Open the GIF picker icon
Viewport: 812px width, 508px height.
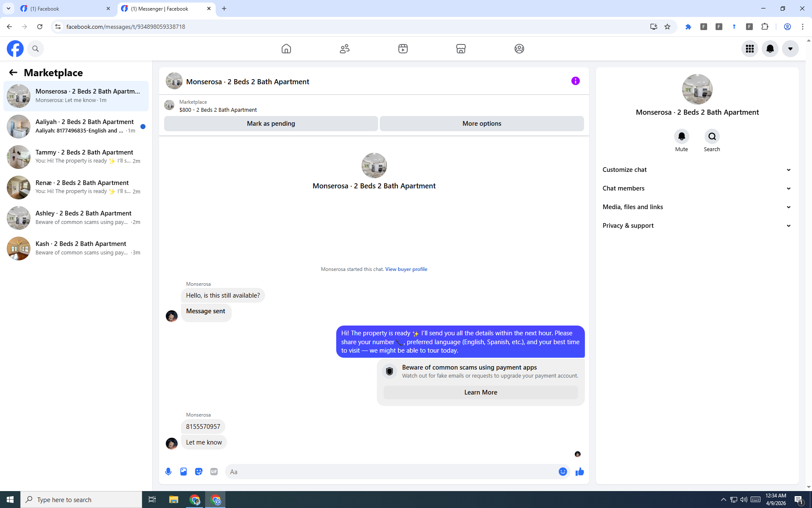click(214, 472)
